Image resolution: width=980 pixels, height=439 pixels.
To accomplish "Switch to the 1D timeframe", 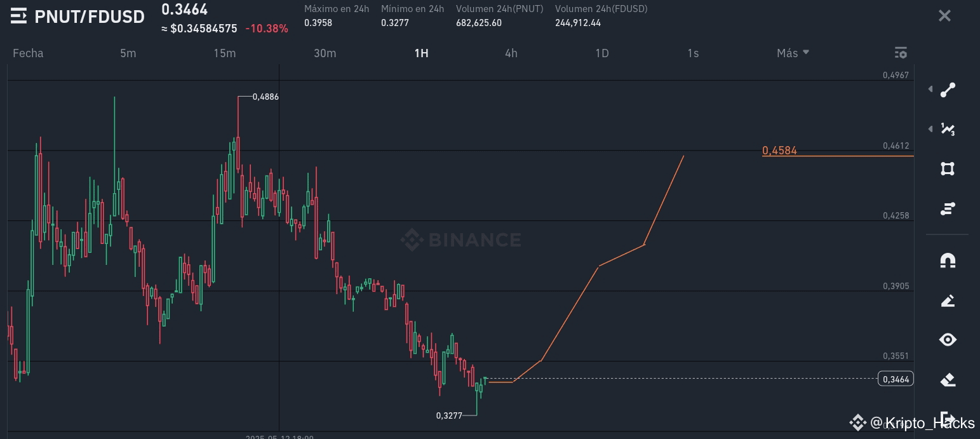I will (602, 53).
